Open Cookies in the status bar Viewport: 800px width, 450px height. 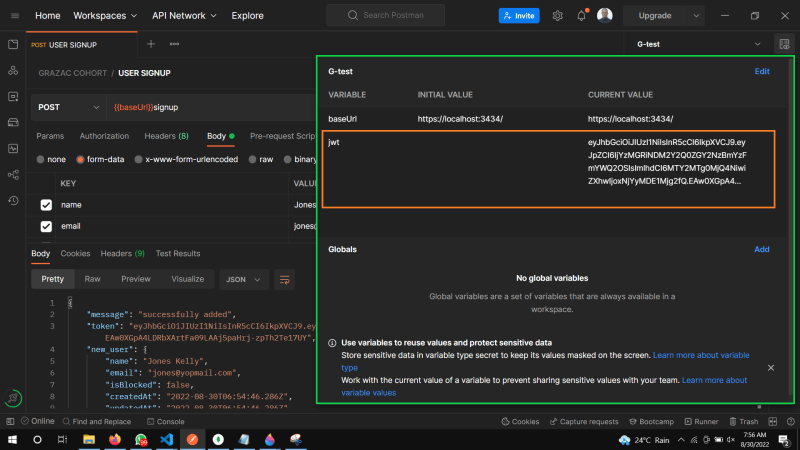click(x=520, y=421)
